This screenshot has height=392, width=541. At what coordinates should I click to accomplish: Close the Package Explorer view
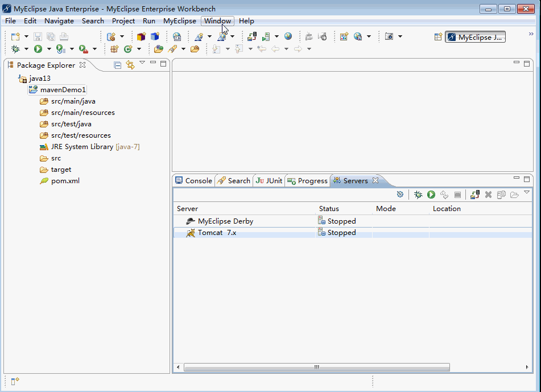tap(82, 65)
